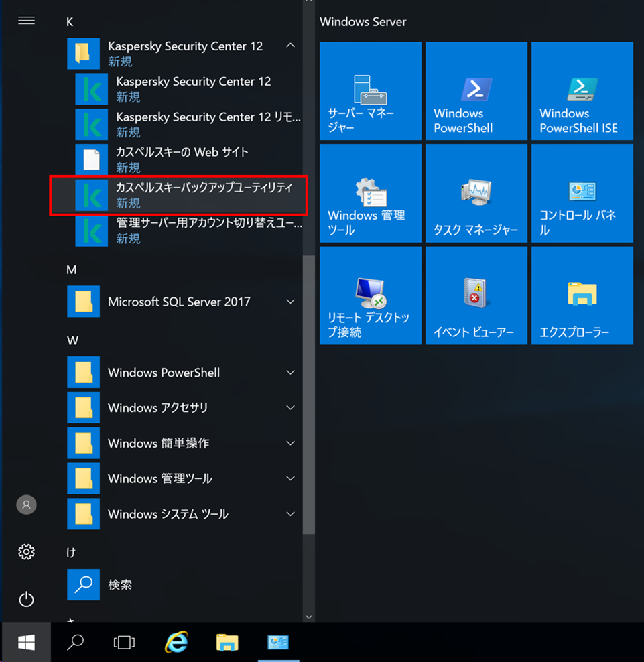Click the scrollbar down arrow
The width and height of the screenshot is (644, 662).
309,617
